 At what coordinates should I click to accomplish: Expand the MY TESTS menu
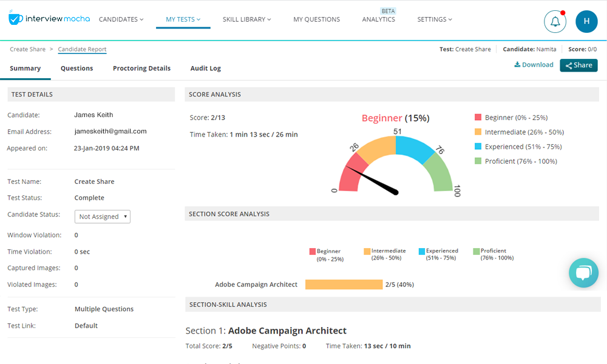click(183, 19)
